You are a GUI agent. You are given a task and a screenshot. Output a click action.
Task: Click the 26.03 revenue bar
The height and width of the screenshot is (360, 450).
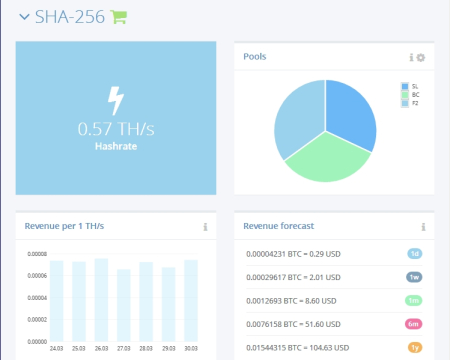(x=101, y=300)
